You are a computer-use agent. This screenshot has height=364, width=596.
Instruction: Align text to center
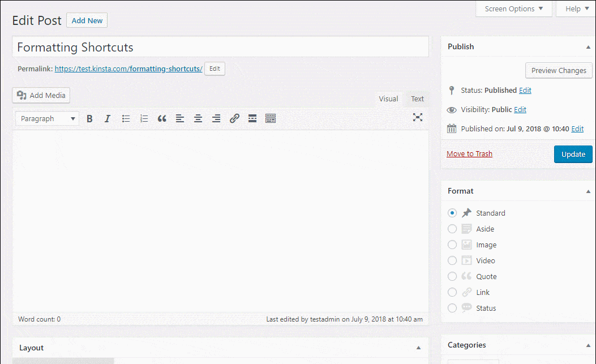(198, 118)
